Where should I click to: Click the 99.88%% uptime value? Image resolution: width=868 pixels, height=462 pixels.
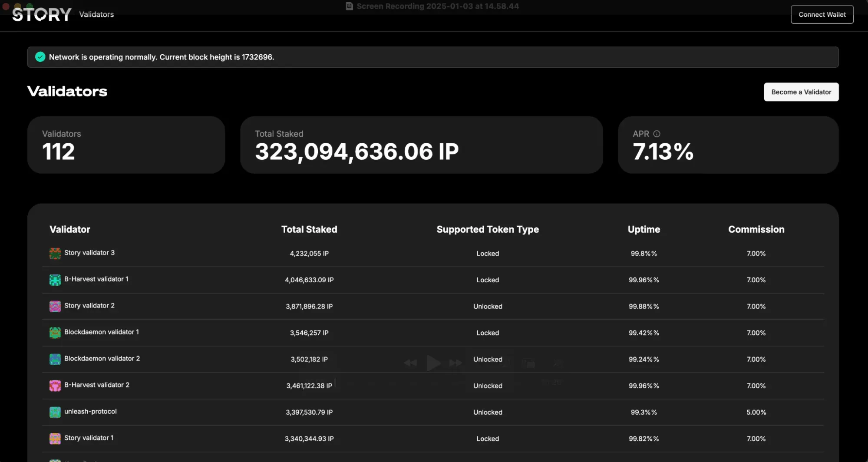(x=644, y=307)
